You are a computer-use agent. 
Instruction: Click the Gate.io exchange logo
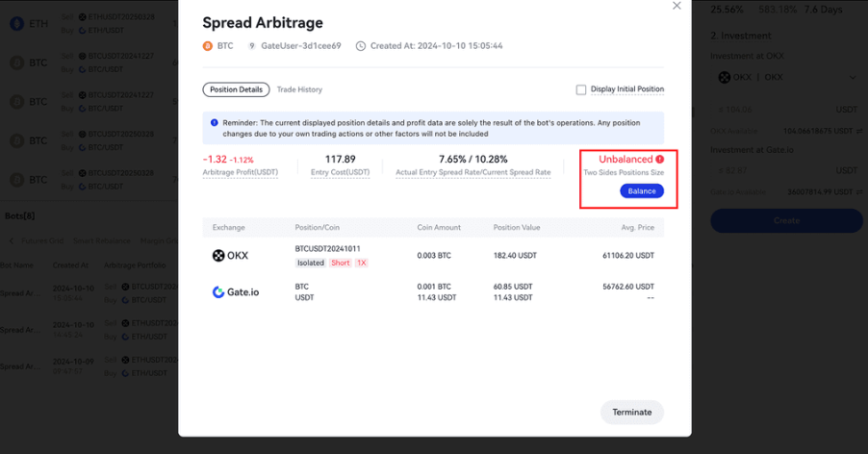236,291
